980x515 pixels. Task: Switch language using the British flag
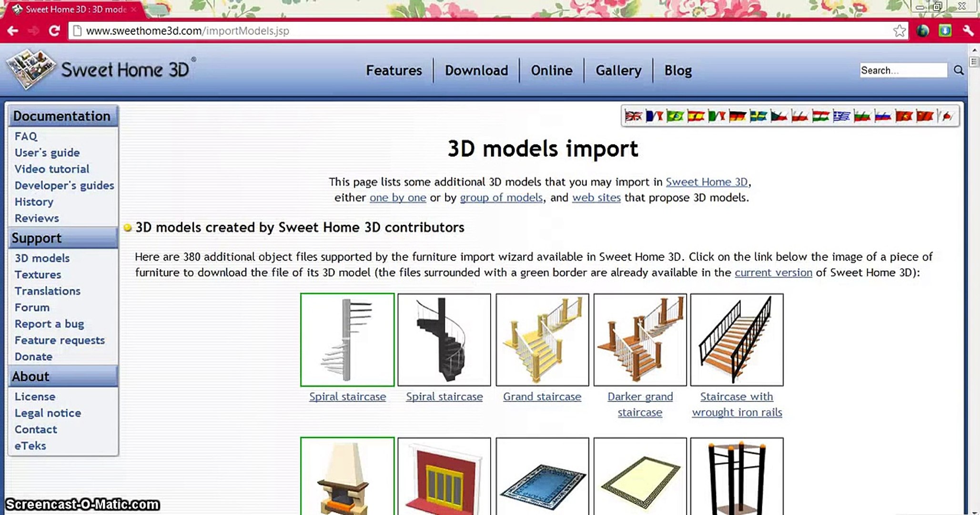pyautogui.click(x=633, y=116)
